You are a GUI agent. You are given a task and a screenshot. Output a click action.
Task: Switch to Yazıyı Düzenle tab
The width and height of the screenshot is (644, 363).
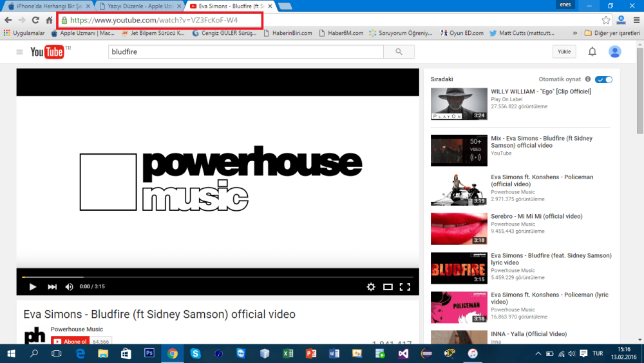(140, 6)
